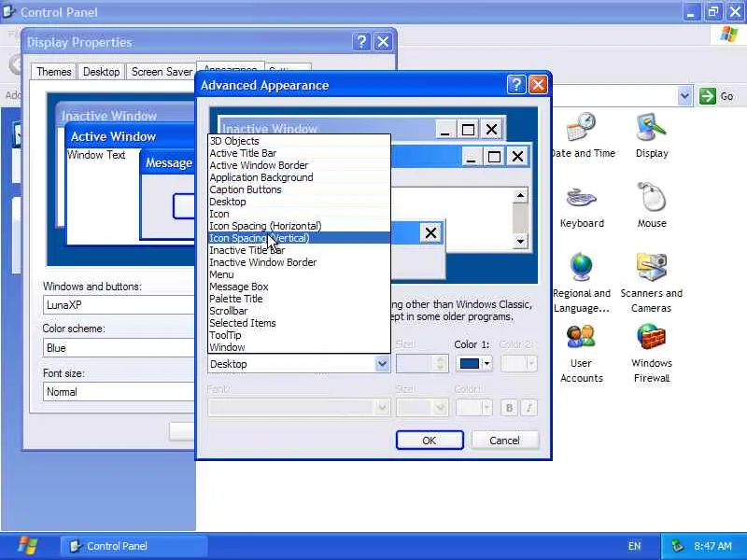Select Window from the item list

299,347
